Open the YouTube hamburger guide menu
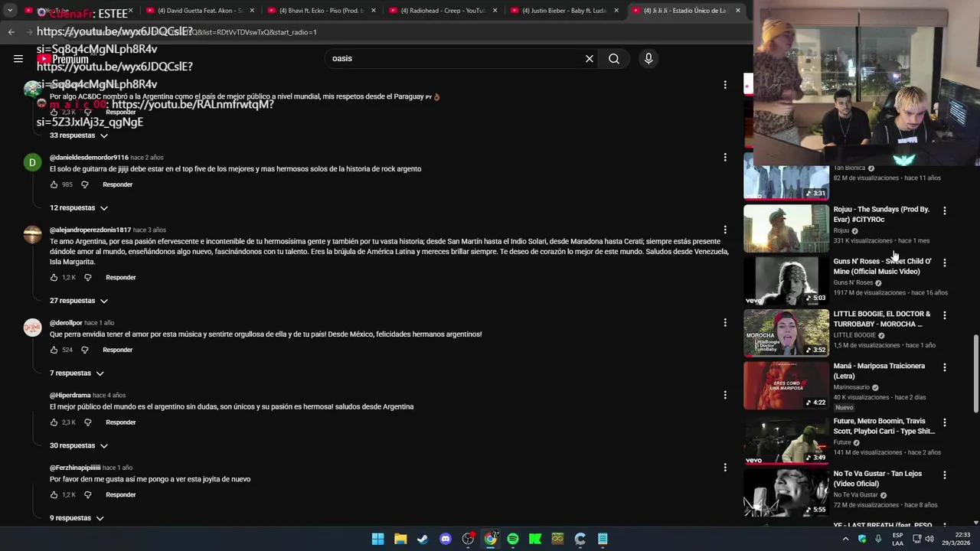980x551 pixels. point(18,58)
